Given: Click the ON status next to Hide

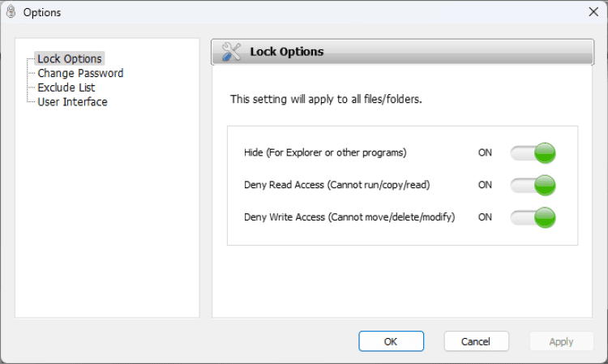Looking at the screenshot, I should pos(485,152).
